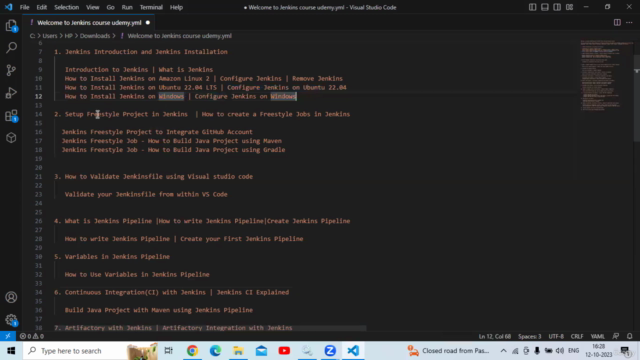Open the Terminal menu

151,7
